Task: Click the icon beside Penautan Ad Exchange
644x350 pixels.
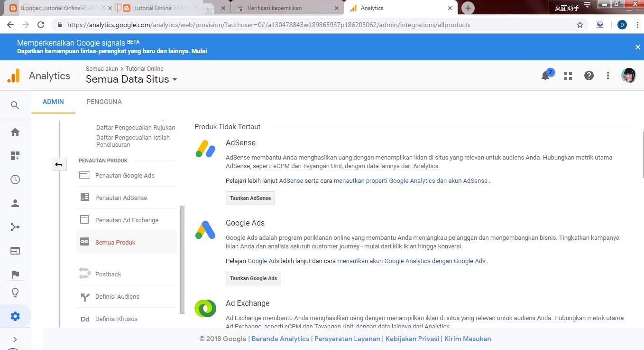Action: (85, 219)
